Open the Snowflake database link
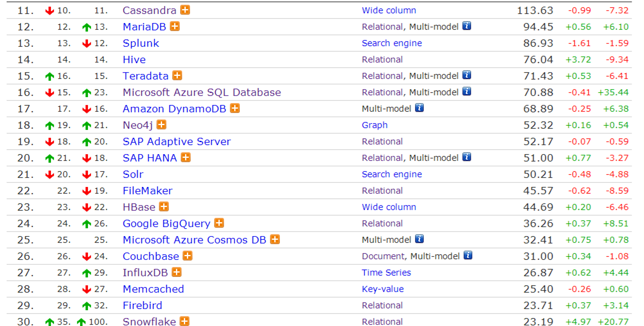 click(149, 322)
